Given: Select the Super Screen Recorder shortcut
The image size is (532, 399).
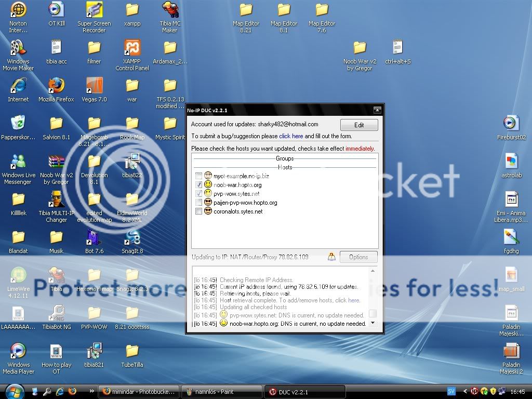Looking at the screenshot, I should tap(94, 17).
